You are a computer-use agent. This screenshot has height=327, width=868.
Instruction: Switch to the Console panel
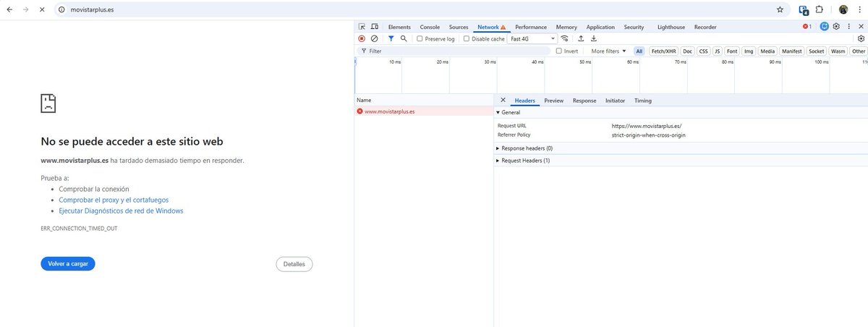click(x=430, y=27)
